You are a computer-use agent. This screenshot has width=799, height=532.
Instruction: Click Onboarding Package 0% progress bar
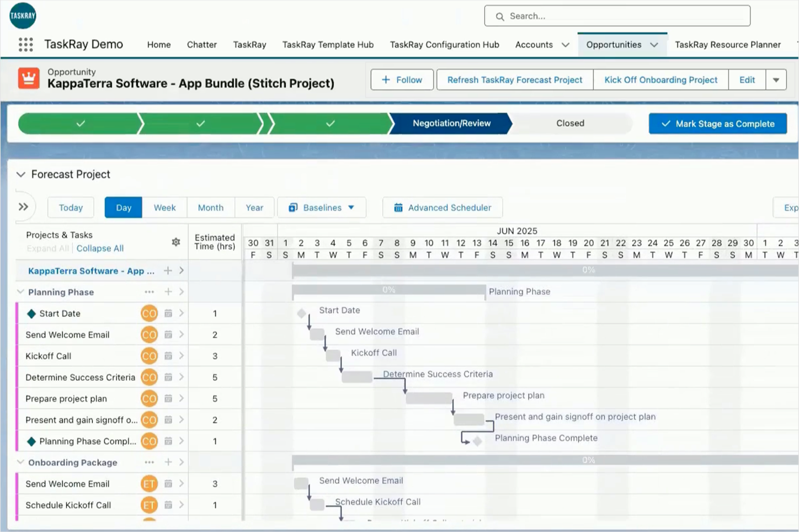545,460
